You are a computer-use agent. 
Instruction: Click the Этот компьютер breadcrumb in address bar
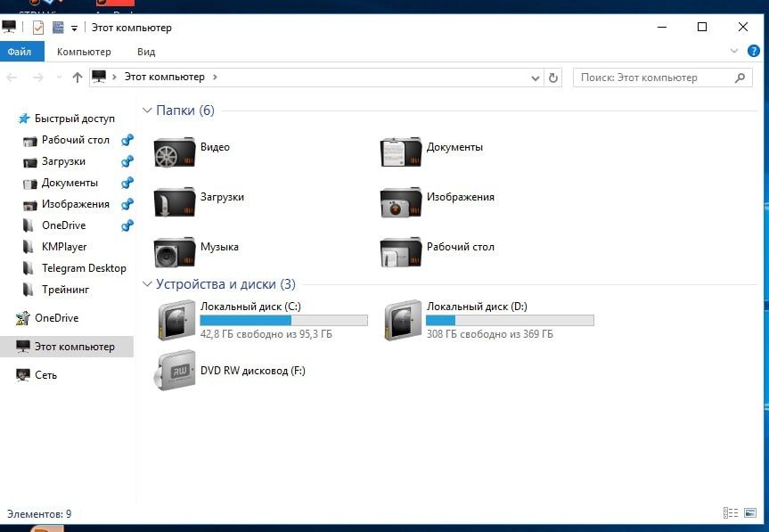pyautogui.click(x=164, y=77)
